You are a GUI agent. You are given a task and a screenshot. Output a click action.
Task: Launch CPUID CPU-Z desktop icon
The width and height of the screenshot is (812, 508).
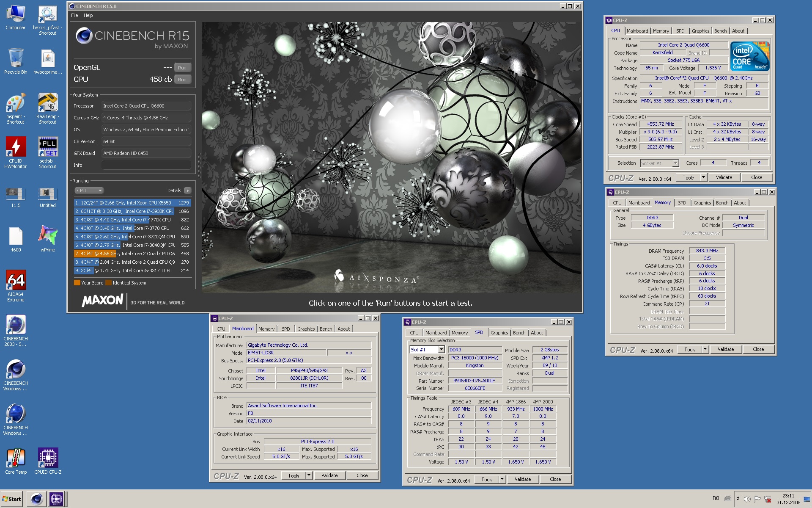tap(48, 461)
